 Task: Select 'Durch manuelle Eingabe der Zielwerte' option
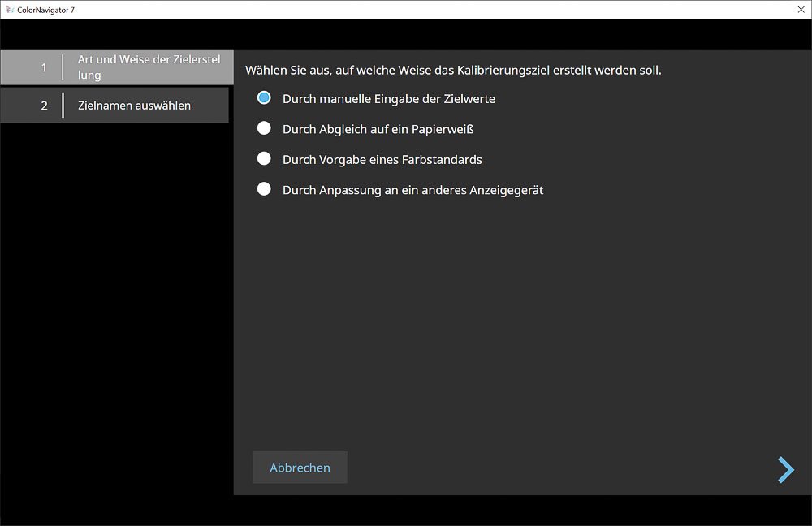point(264,98)
